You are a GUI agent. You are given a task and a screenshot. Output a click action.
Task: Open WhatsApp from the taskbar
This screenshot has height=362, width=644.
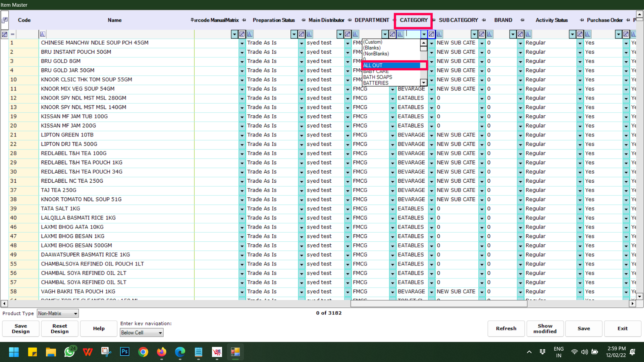point(69,352)
